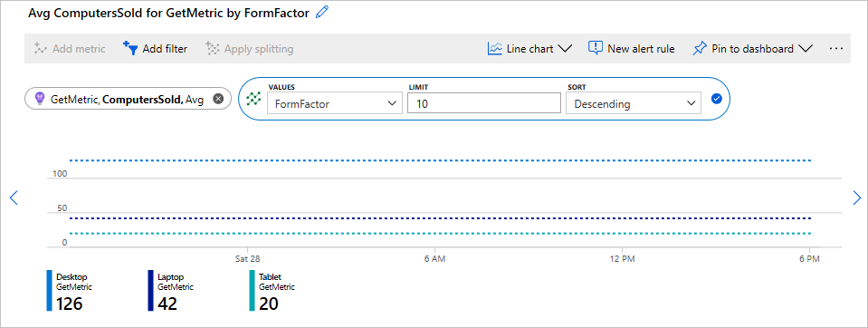
Task: Click the Desktop legend color bar
Action: (49, 290)
